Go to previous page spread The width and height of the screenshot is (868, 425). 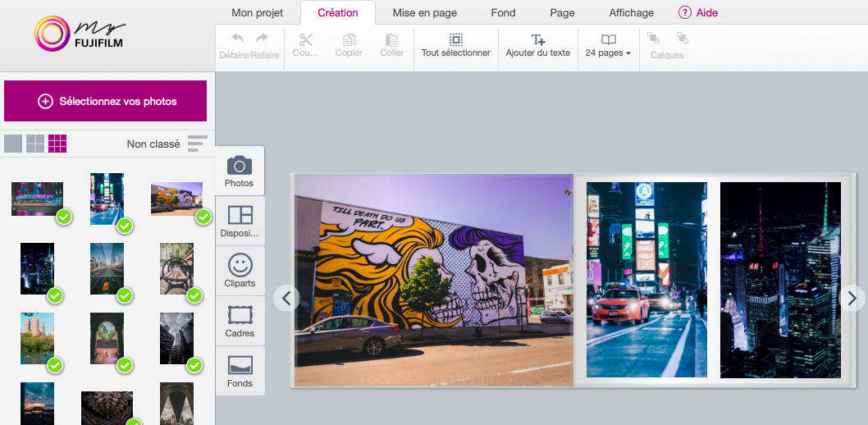[x=286, y=299]
